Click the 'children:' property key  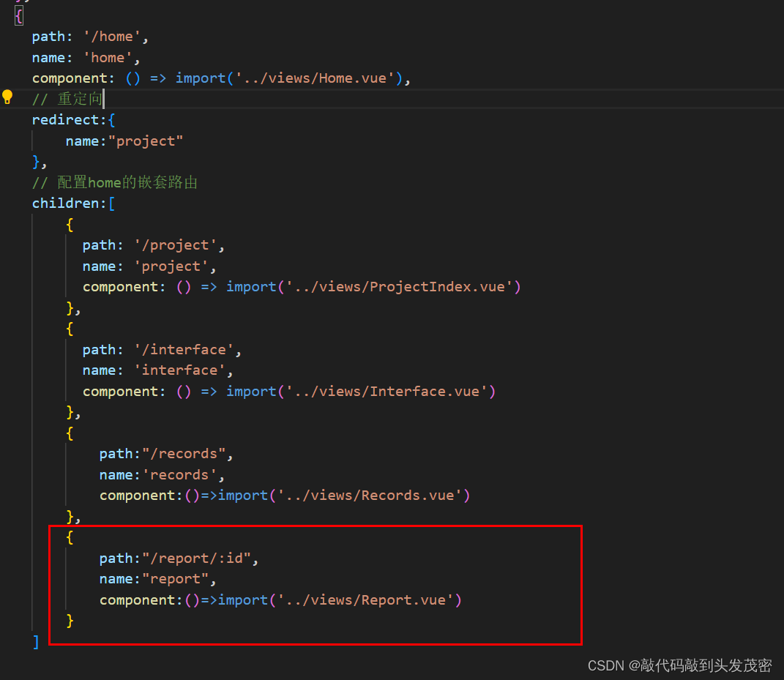point(70,203)
